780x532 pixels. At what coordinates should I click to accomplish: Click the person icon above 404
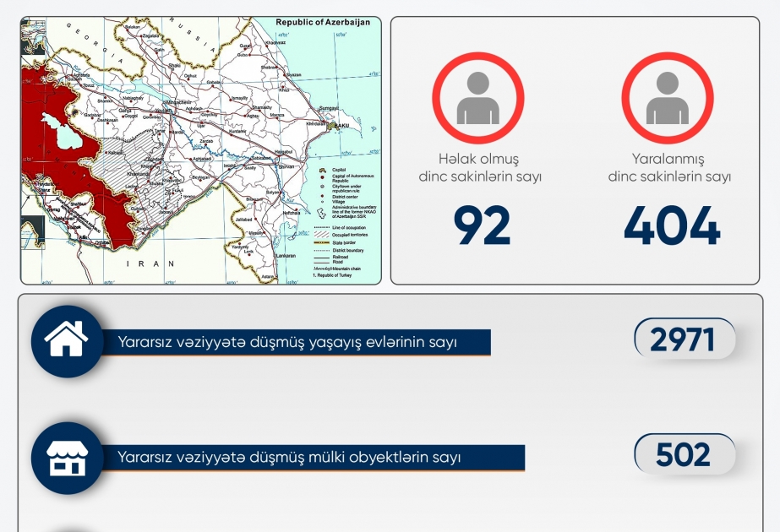(668, 98)
